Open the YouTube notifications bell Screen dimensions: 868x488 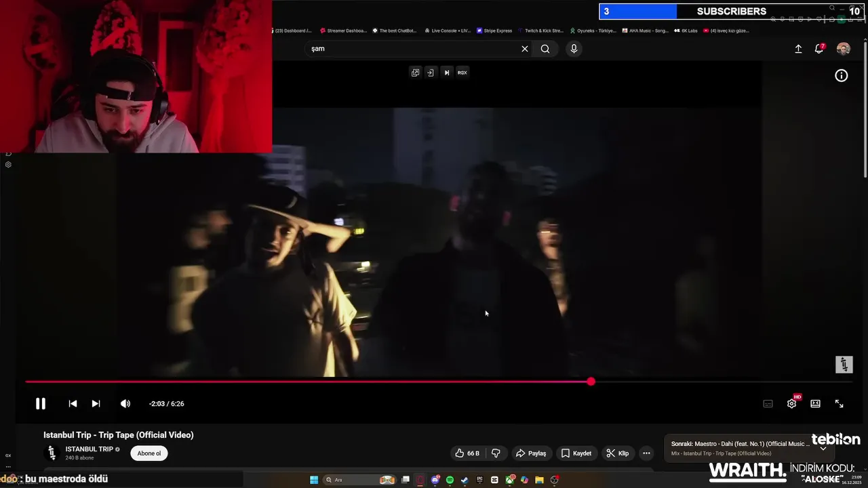819,49
